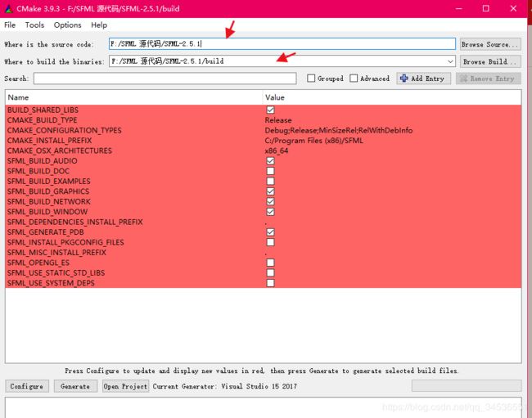Toggle the Grouped checkbox
Screen dimensions: 532x418
(x=311, y=79)
